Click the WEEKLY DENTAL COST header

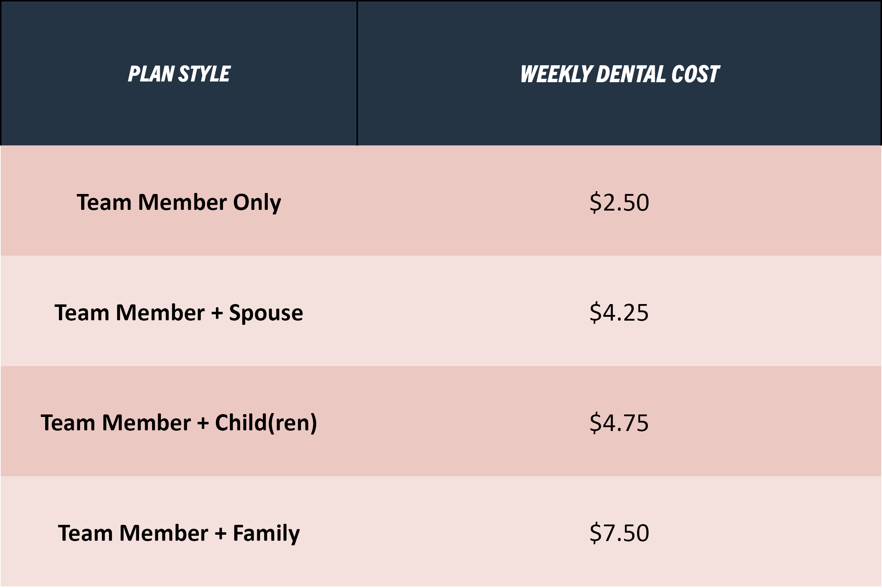620,74
